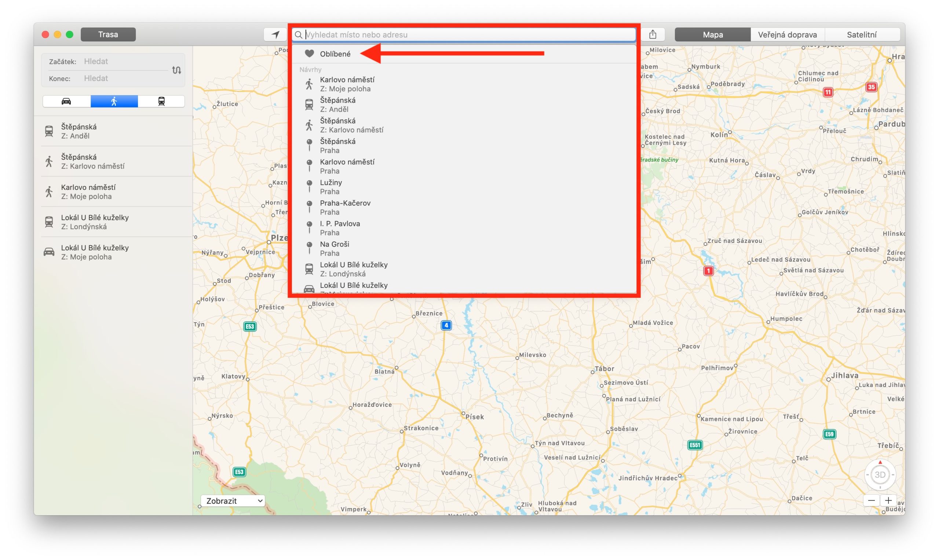Click the Konec end search field
The width and height of the screenshot is (939, 560).
click(x=125, y=78)
